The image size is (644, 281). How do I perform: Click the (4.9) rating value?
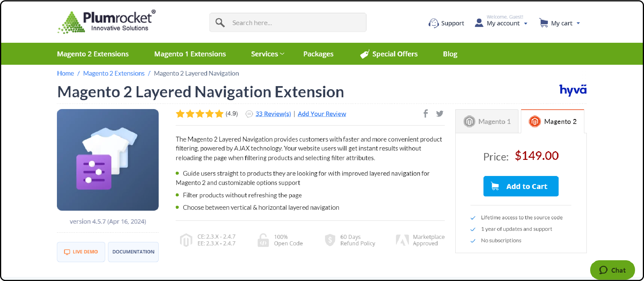pyautogui.click(x=232, y=114)
